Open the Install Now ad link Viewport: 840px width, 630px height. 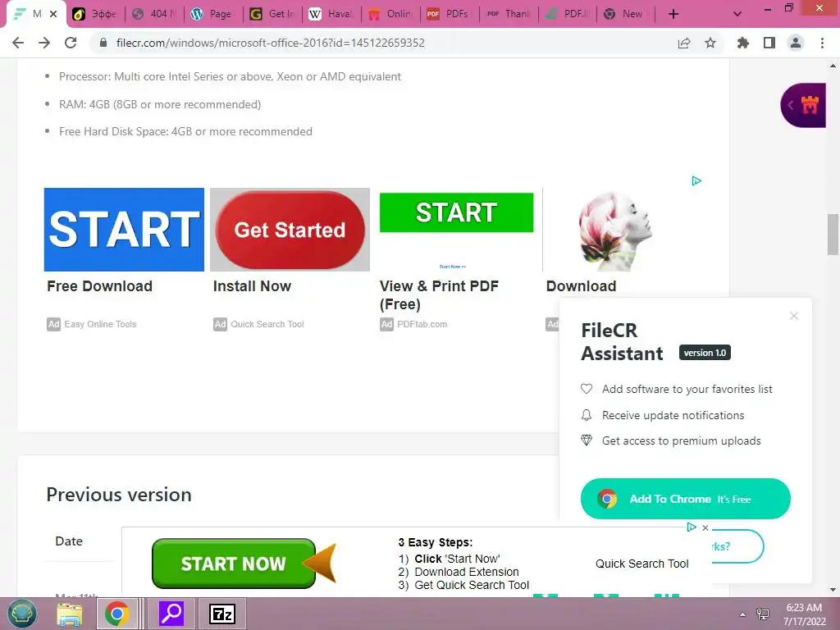[252, 286]
